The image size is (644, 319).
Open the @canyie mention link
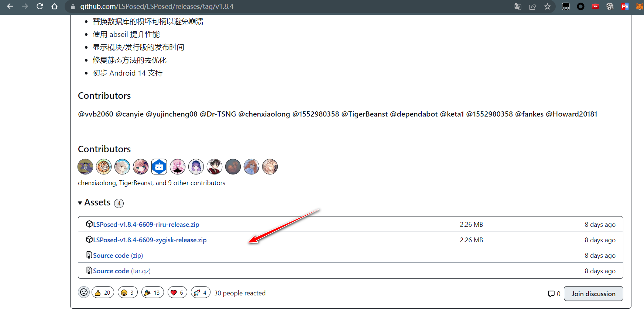click(130, 114)
